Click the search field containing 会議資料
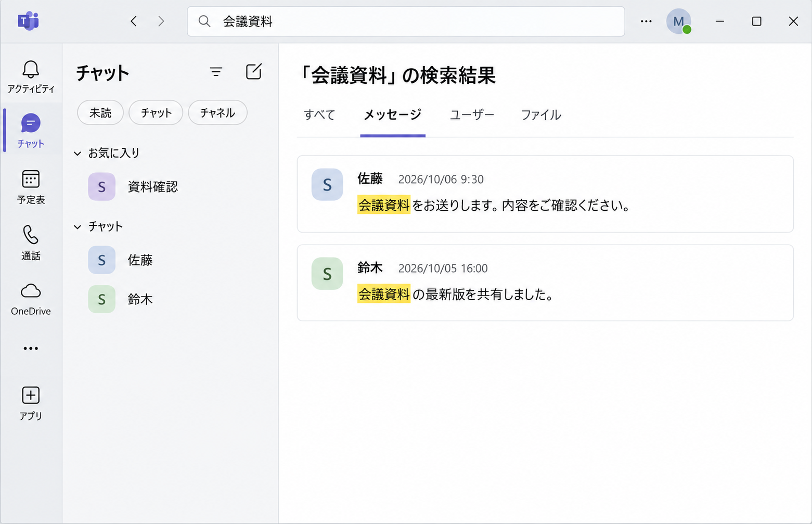Viewport: 812px width, 524px height. 406,21
